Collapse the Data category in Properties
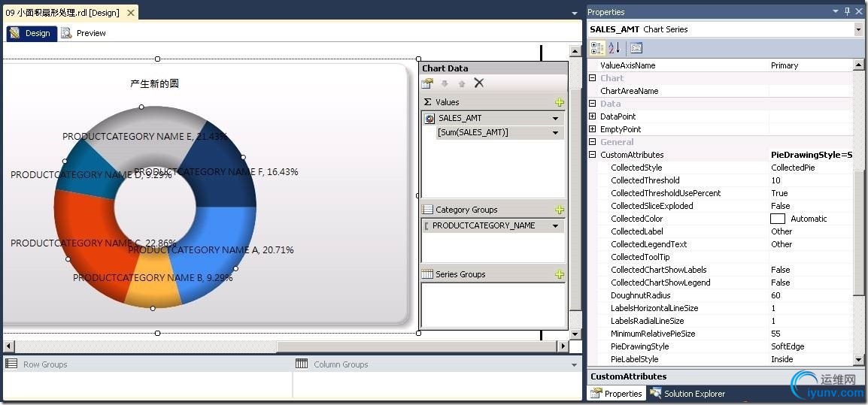The width and height of the screenshot is (868, 405). pyautogui.click(x=592, y=104)
